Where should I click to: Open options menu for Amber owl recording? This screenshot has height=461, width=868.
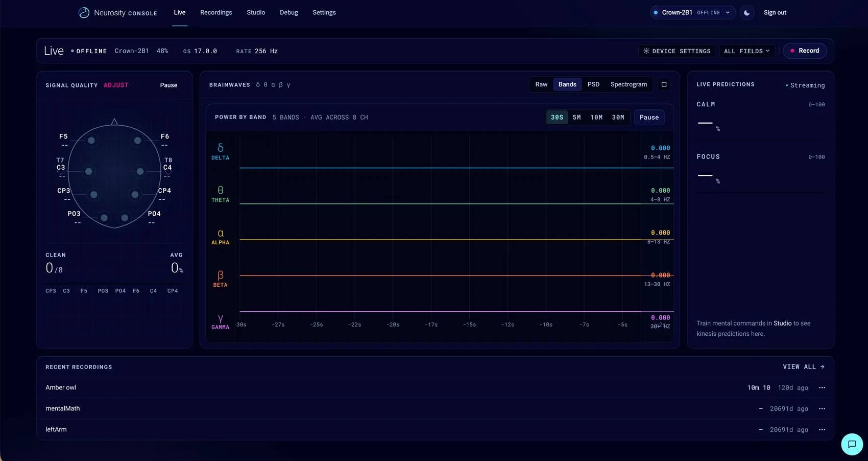pos(822,388)
